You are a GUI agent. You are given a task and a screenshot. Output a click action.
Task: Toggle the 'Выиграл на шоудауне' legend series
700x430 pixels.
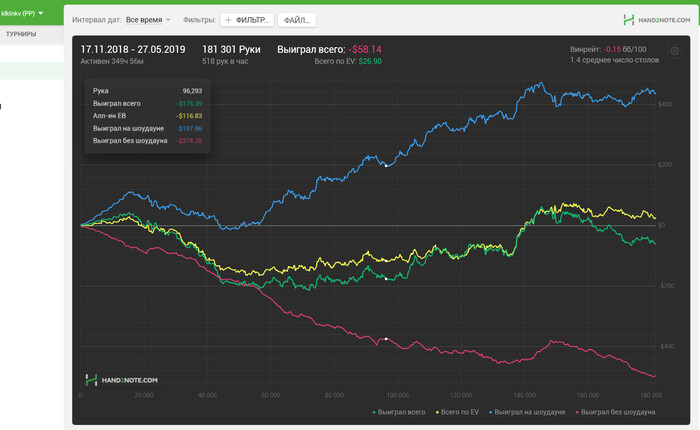tap(527, 412)
